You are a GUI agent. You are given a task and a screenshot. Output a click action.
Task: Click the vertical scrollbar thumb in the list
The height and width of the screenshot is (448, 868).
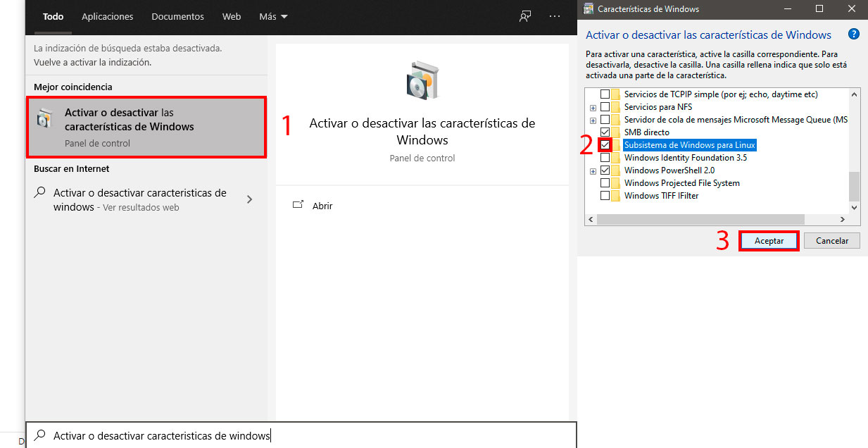tap(855, 186)
